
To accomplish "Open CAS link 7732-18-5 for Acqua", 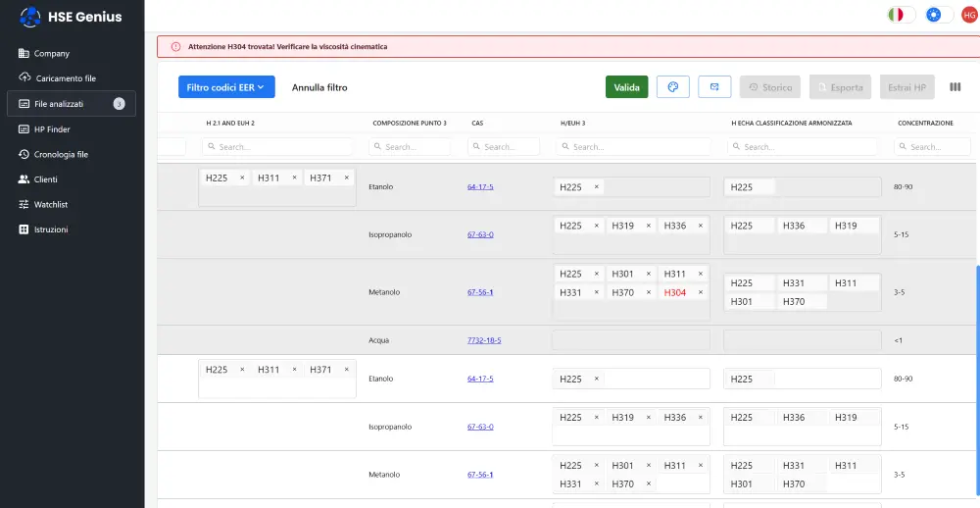I will click(486, 340).
